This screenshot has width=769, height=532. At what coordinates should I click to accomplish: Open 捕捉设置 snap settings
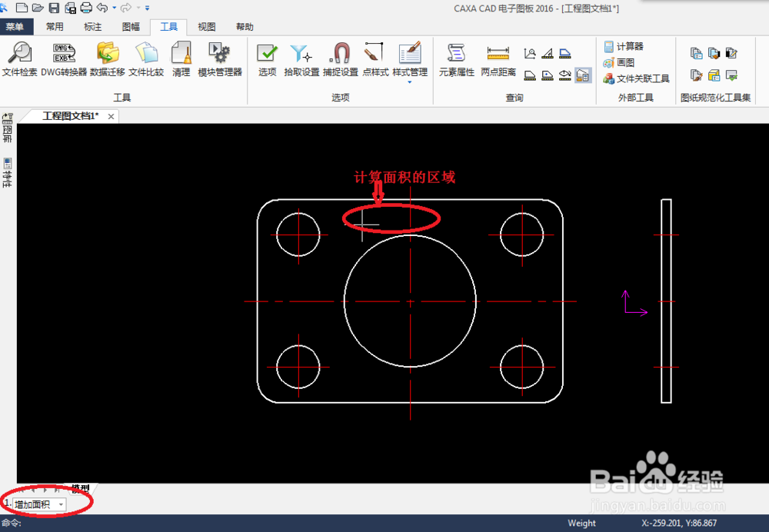coord(341,59)
